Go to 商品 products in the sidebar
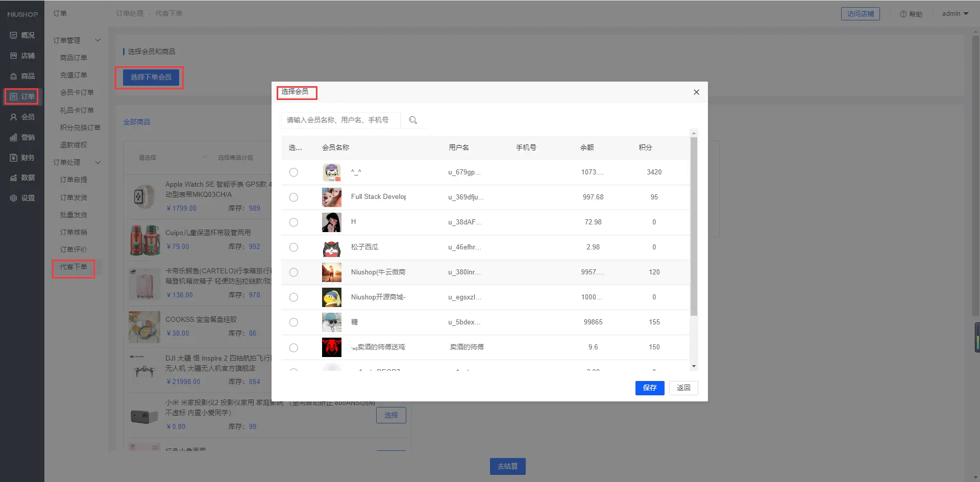The width and height of the screenshot is (980, 482). click(x=22, y=76)
